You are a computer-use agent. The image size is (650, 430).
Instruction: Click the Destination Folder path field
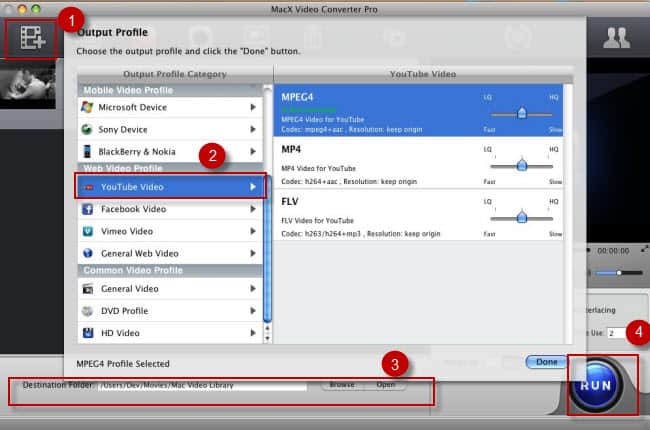tap(202, 385)
